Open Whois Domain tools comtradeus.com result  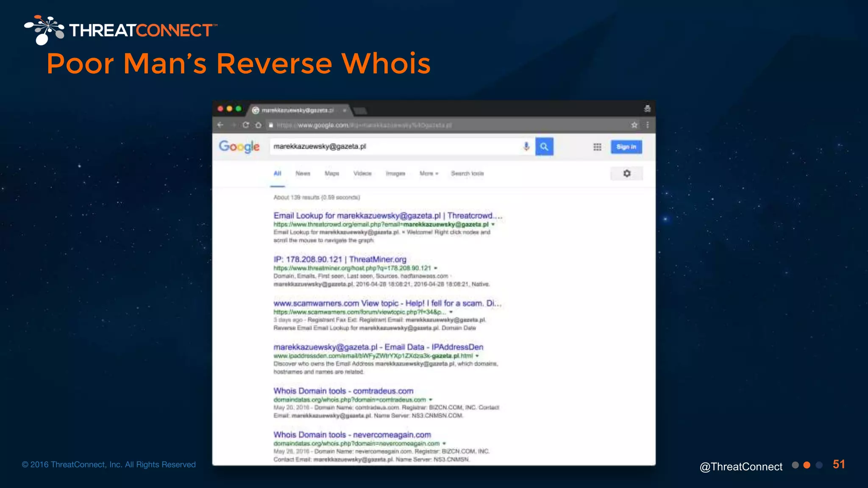click(343, 391)
